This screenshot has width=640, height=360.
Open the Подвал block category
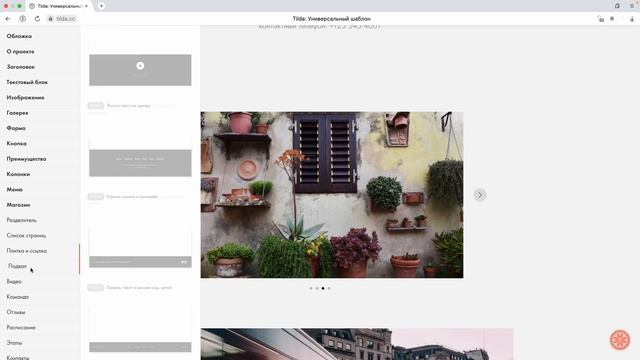coord(18,266)
